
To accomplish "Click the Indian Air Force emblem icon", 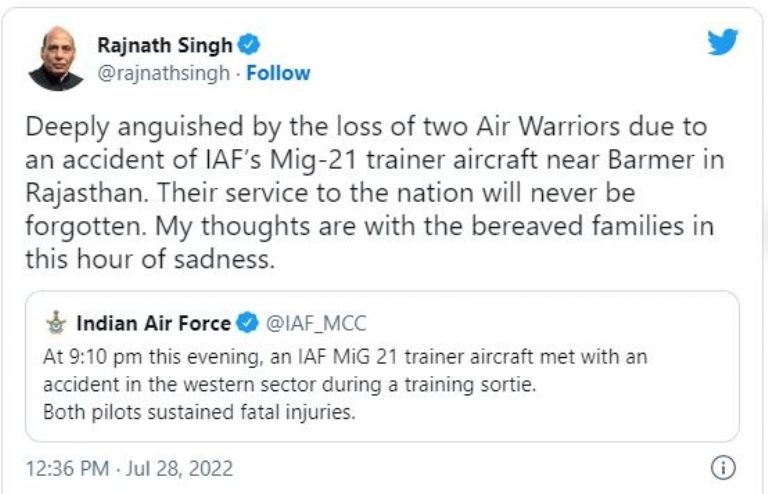I will pos(56,323).
